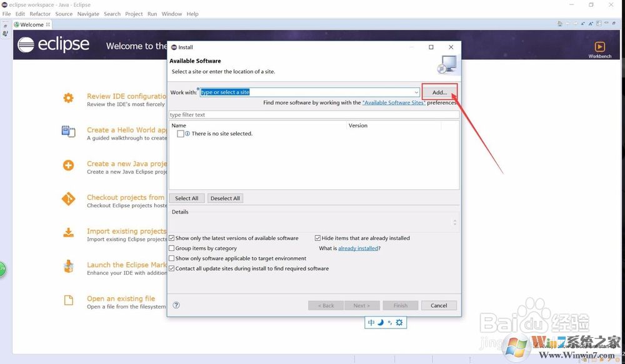The height and width of the screenshot is (364, 625).
Task: Click the type filter text field
Action: tap(314, 115)
